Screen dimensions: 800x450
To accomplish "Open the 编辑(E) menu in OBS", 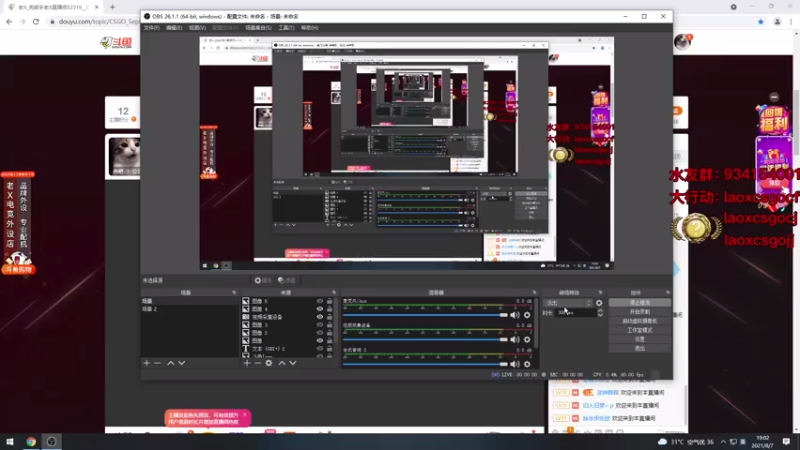I will [174, 28].
